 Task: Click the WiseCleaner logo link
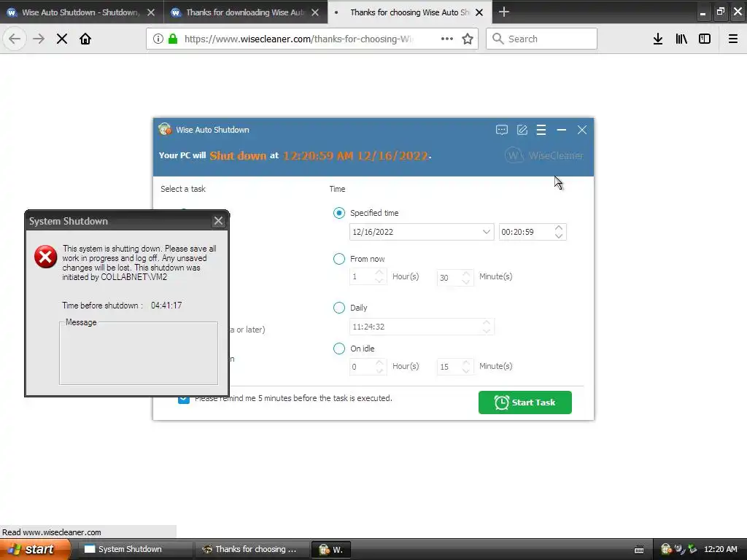544,155
